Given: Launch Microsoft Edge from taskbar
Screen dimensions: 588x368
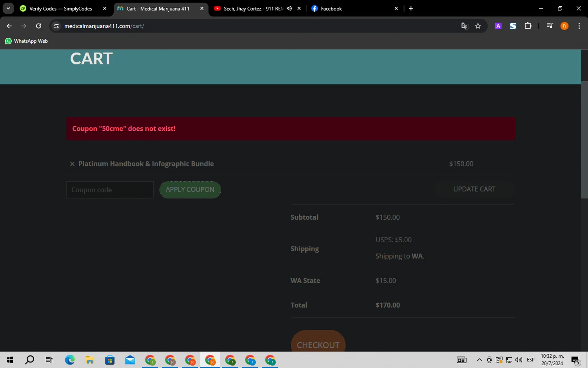Looking at the screenshot, I should coord(70,360).
